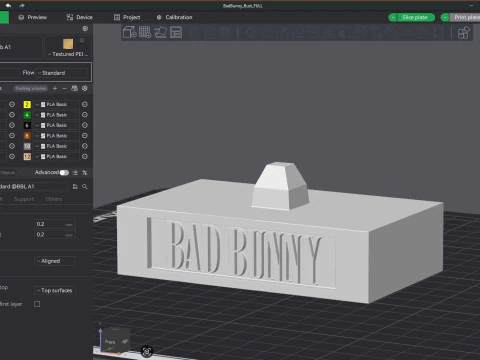The height and width of the screenshot is (360, 480).
Task: Open PLA Basic dropdown for filament 12
Action: 57,156
